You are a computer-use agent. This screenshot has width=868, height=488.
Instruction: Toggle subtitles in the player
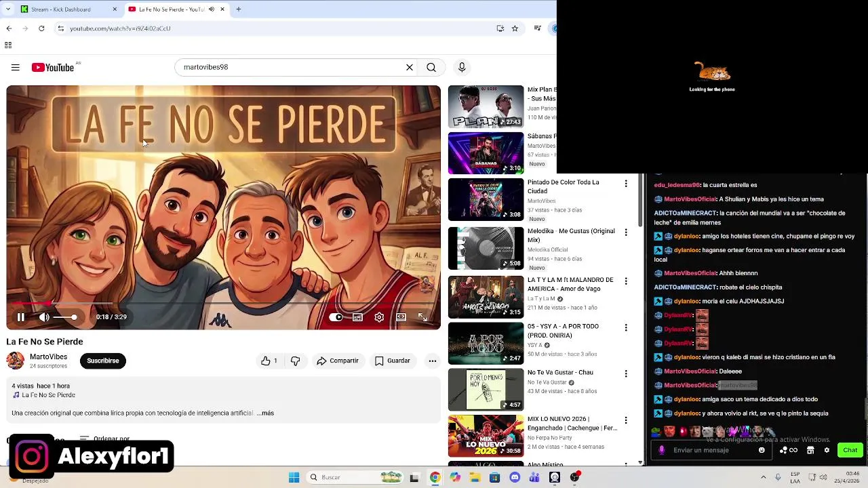click(x=357, y=317)
